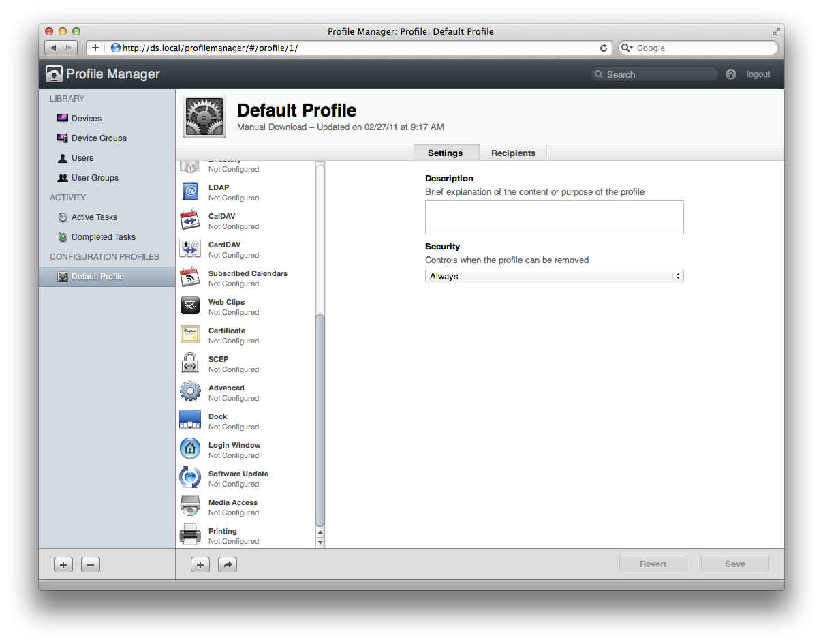Click the "Subscribed Calendars" label text

pos(248,273)
